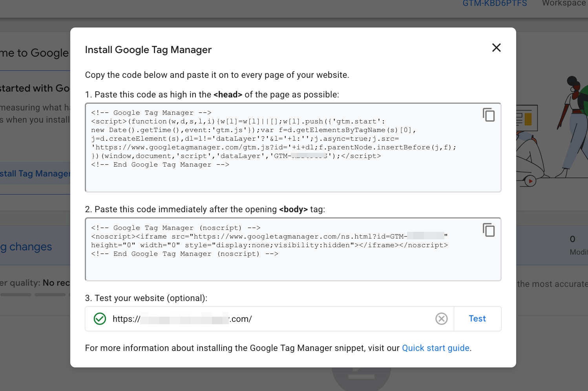Copy the head code snippet

tap(489, 115)
